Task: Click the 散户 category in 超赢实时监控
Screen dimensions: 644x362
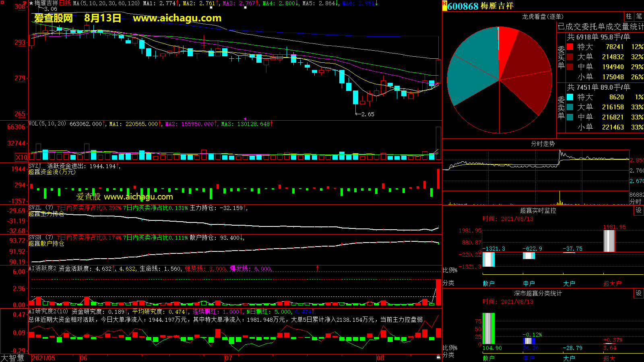Action: tap(488, 284)
